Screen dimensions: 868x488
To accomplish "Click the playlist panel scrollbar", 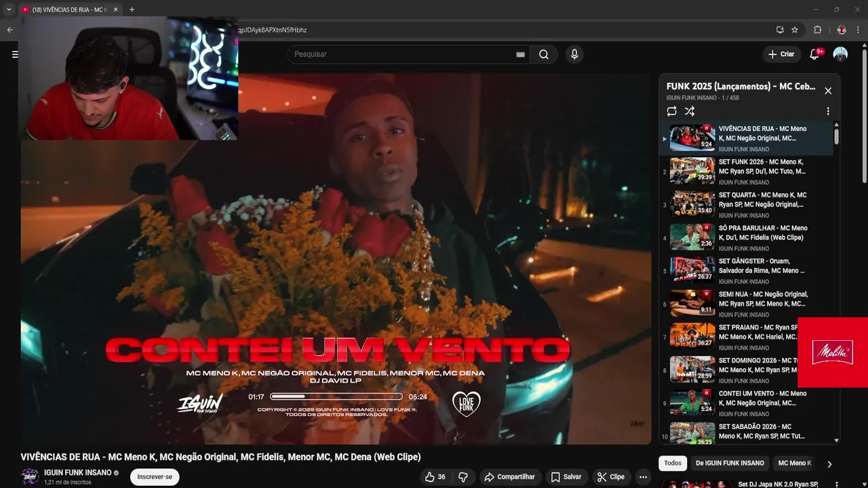I will (836, 136).
